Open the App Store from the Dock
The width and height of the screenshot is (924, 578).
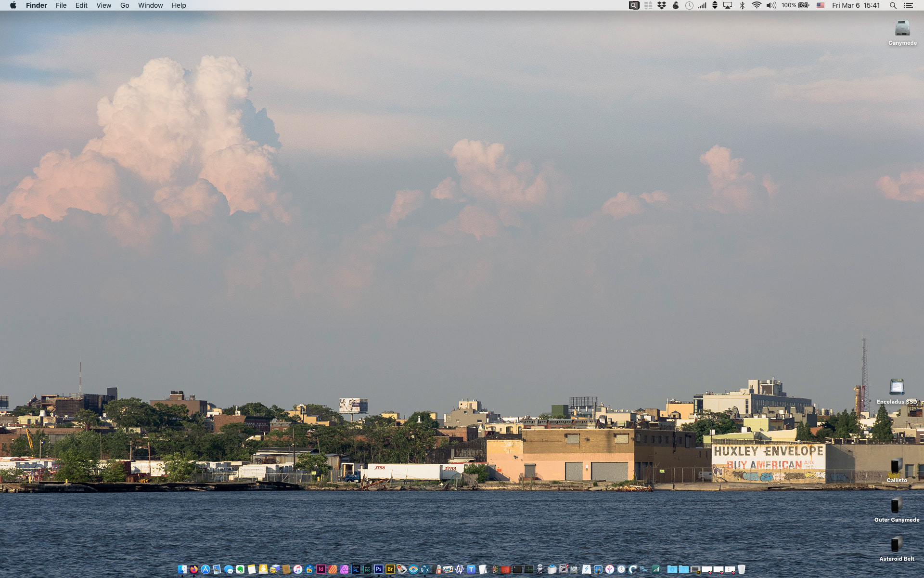pyautogui.click(x=205, y=569)
